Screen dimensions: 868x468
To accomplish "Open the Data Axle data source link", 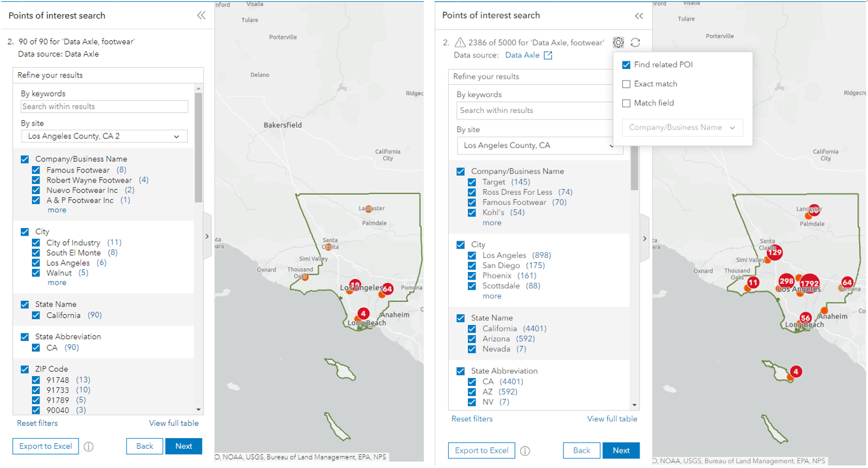I will coord(522,56).
